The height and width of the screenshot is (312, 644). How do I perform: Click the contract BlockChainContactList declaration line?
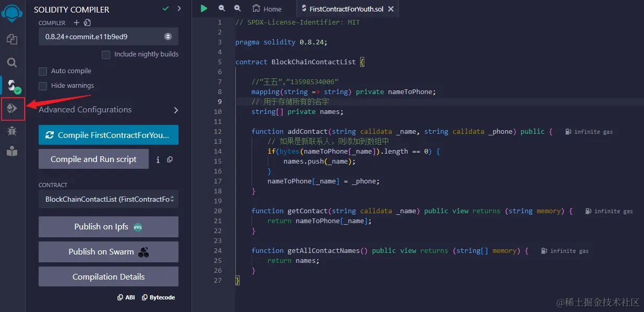click(300, 62)
